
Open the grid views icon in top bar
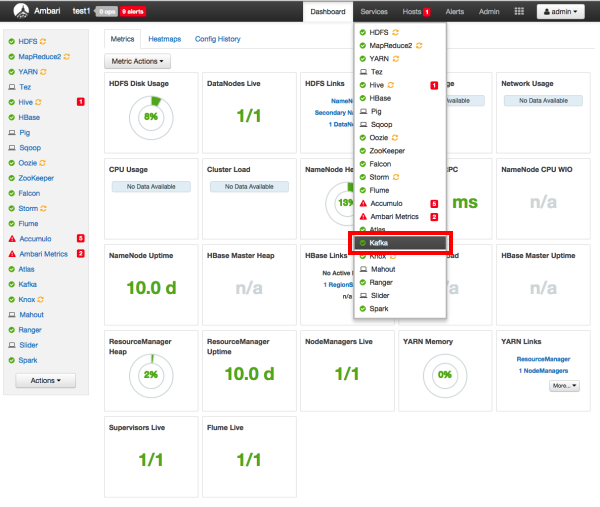click(519, 11)
